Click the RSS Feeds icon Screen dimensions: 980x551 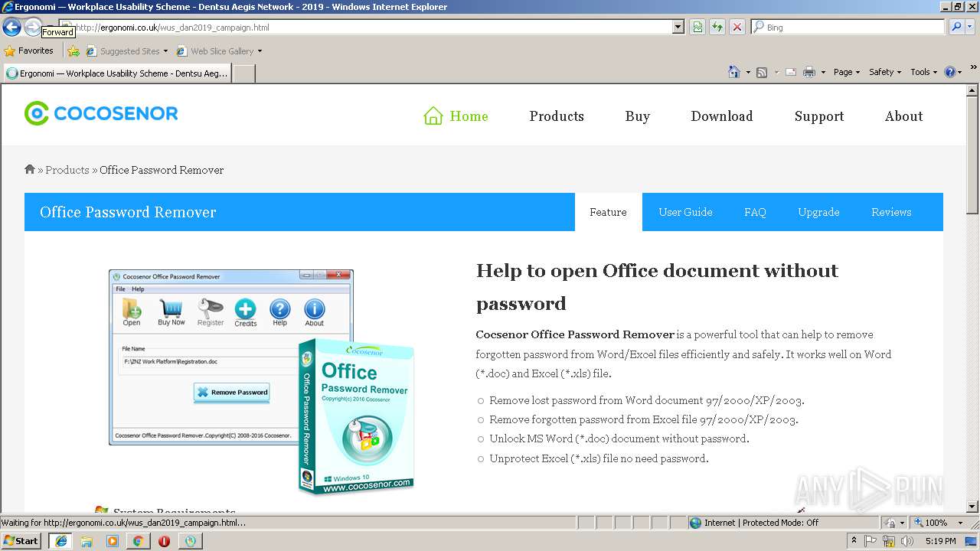(762, 72)
